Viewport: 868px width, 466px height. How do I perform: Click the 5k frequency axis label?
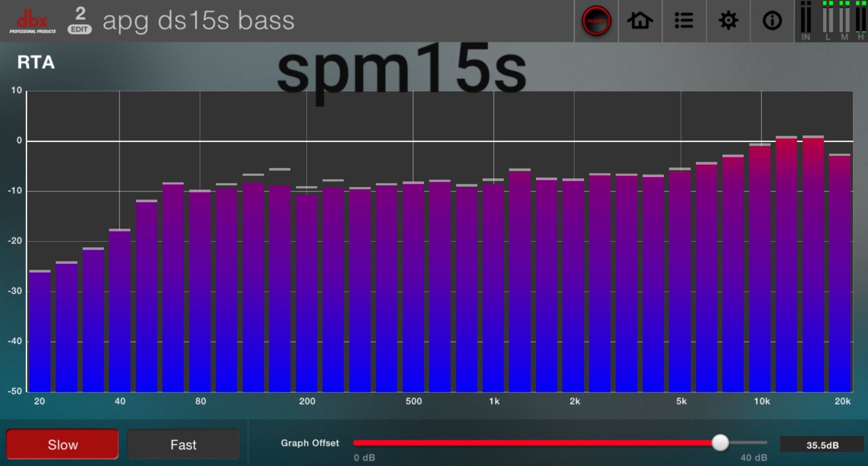pyautogui.click(x=681, y=401)
